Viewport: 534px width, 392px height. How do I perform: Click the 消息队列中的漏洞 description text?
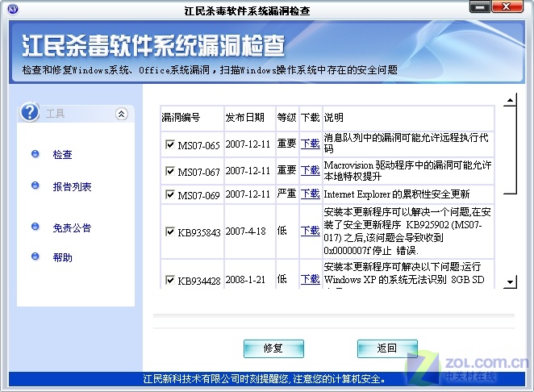(x=407, y=143)
